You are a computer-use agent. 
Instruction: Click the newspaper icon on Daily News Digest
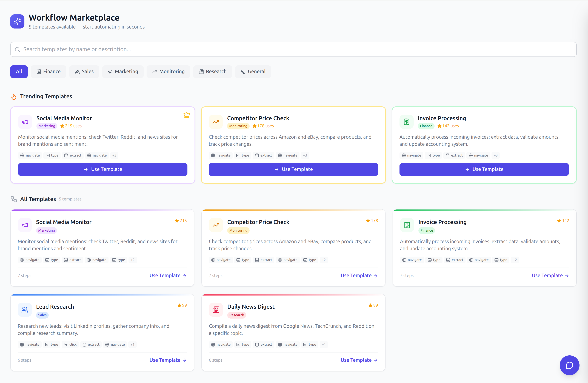tap(216, 310)
